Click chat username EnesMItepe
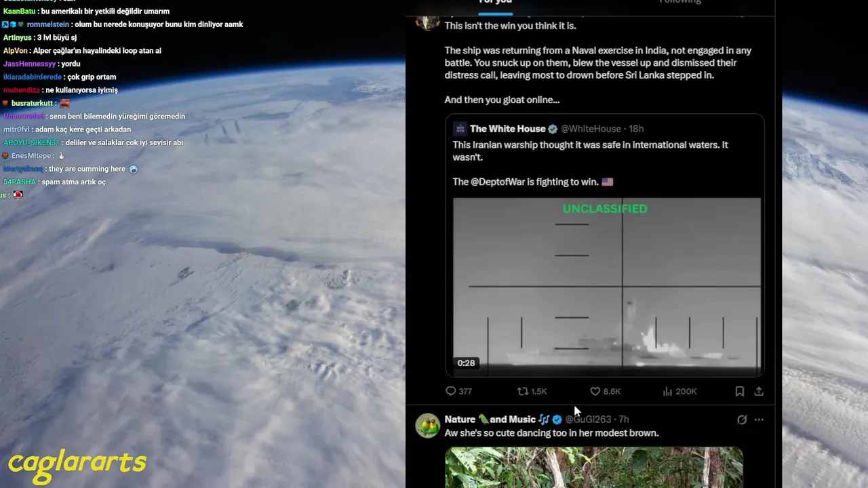868x488 pixels. [x=32, y=156]
